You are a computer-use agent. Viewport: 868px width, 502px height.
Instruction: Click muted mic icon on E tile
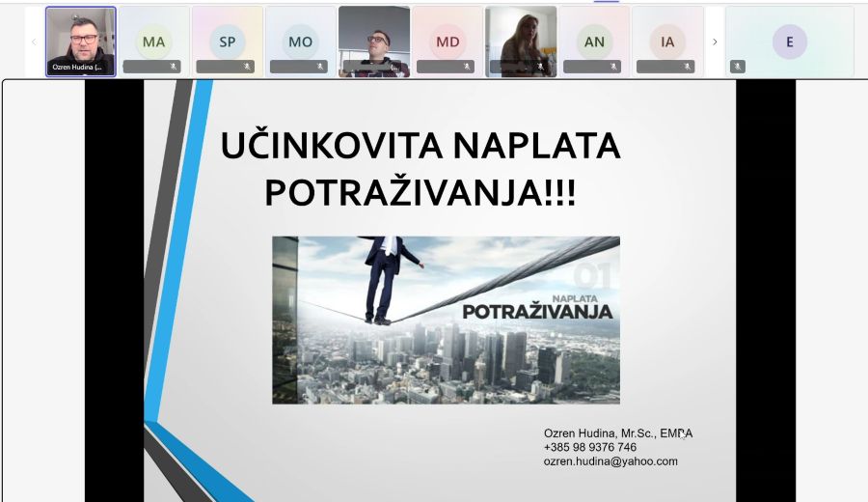(738, 67)
